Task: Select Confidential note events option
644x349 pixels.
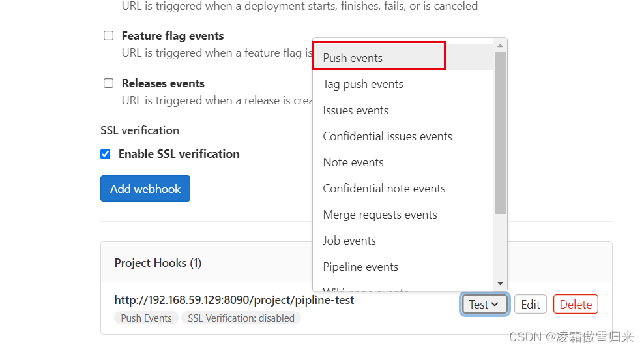Action: tap(384, 189)
